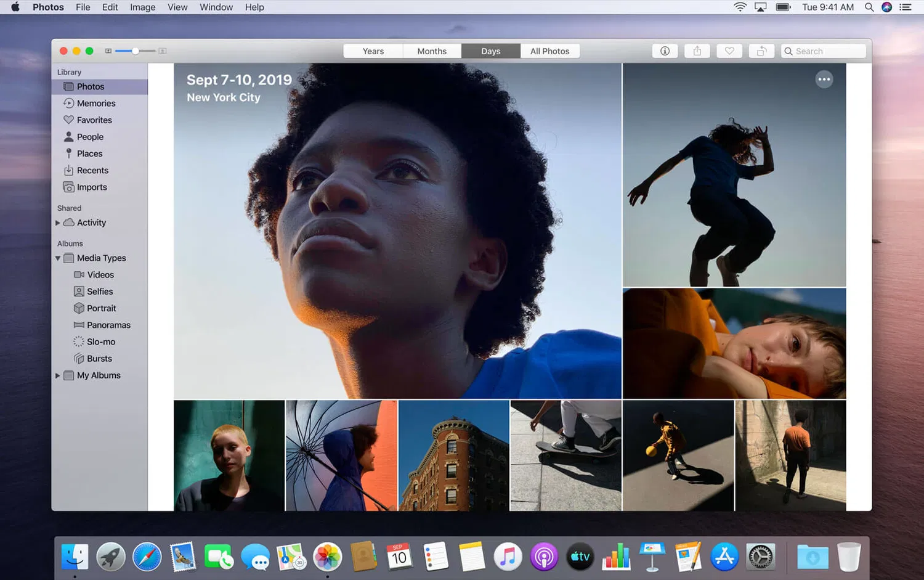Open the Music app in the Dock
Viewport: 924px width, 580px height.
point(508,557)
